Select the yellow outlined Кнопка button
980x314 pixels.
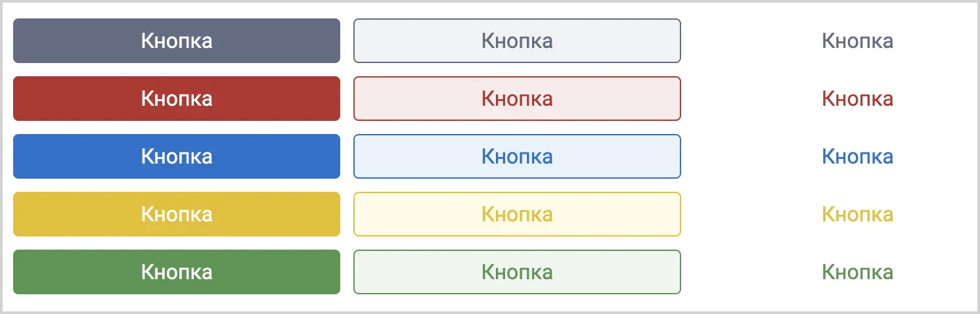coord(517,214)
